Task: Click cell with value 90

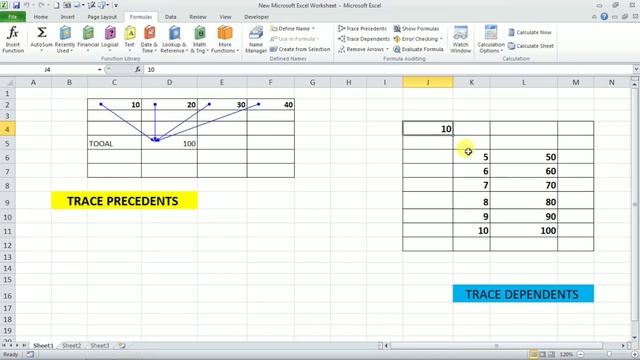Action: 524,216
